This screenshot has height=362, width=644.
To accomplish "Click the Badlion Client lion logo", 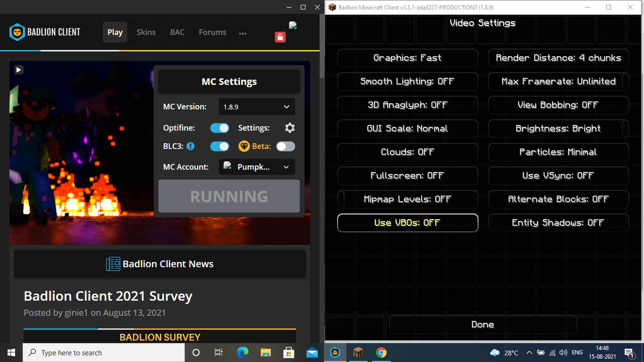I will click(18, 32).
